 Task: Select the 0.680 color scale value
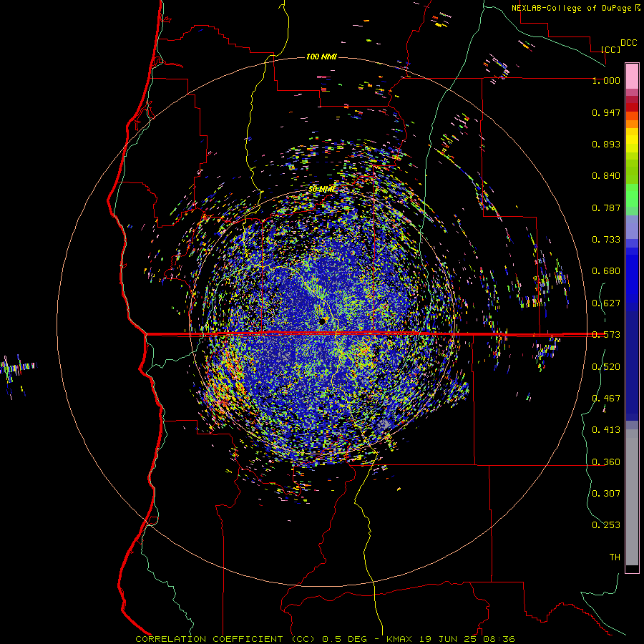[606, 271]
